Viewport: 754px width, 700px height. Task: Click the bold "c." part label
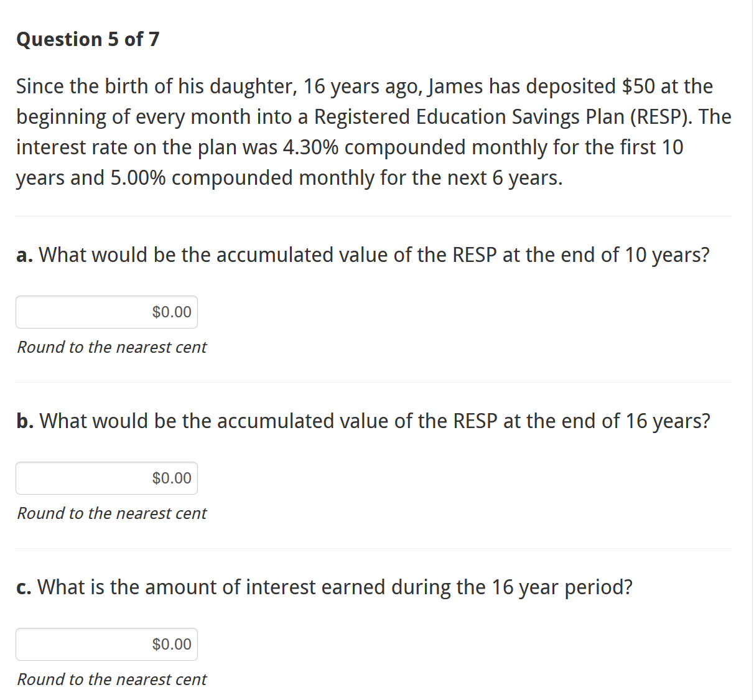(24, 587)
